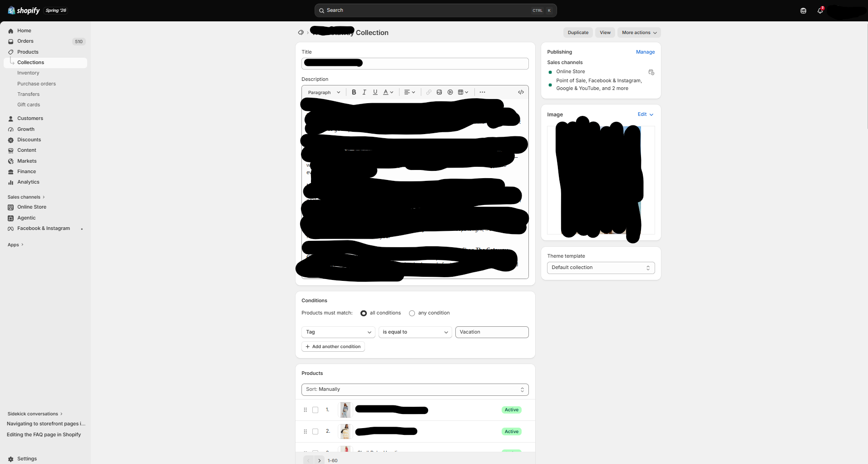Open the Default collection theme template dropdown

click(601, 268)
